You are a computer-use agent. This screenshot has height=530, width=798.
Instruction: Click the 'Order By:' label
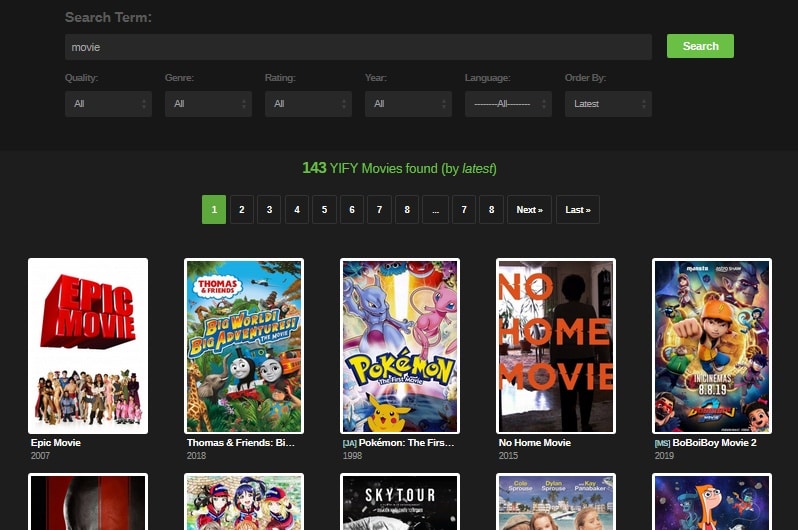[x=585, y=78]
